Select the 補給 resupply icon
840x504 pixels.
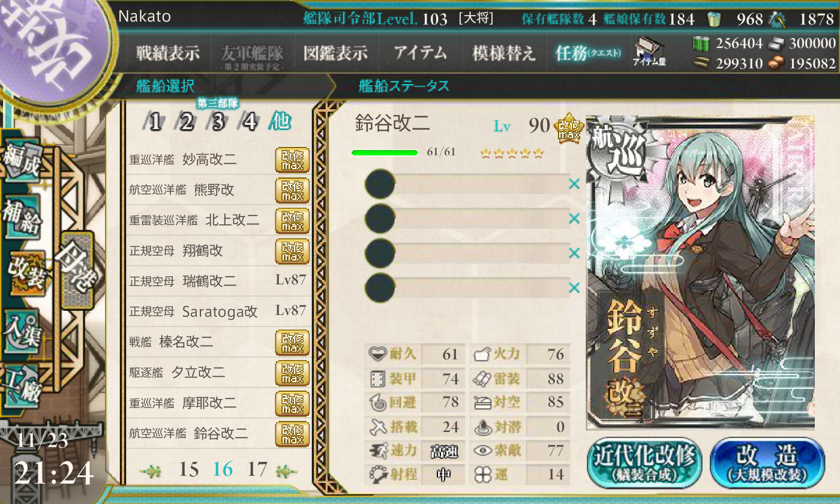point(23,214)
